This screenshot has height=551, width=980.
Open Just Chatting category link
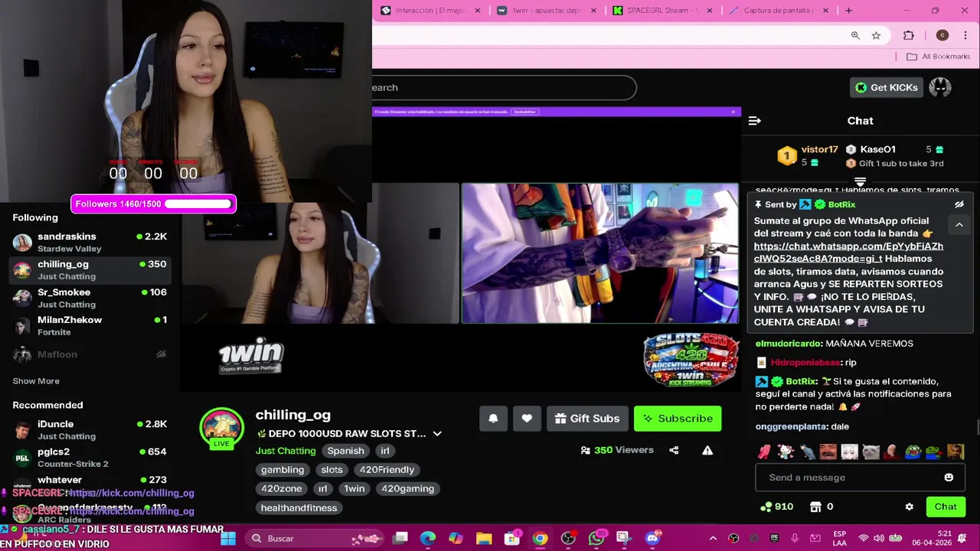[286, 451]
